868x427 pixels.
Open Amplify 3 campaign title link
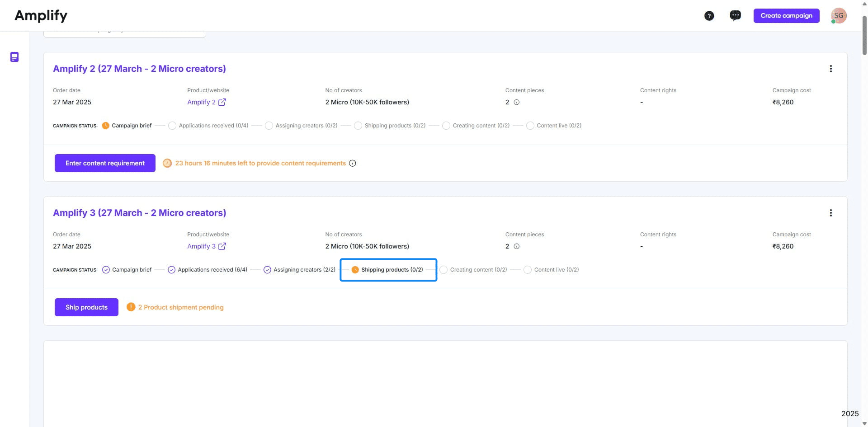click(x=139, y=213)
